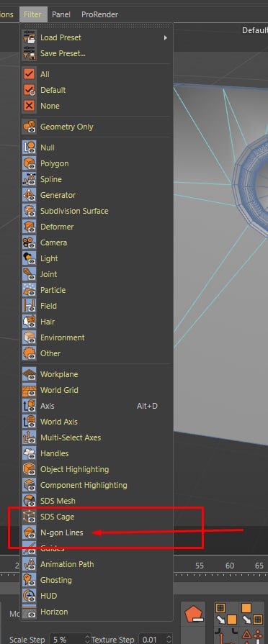This screenshot has width=268, height=644.
Task: Click the Scale Step value field
Action: pyautogui.click(x=66, y=640)
